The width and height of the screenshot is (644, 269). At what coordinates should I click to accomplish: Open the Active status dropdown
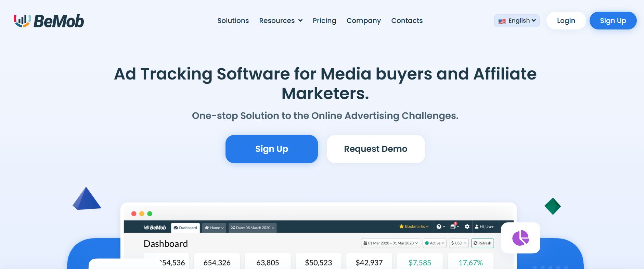[435, 243]
